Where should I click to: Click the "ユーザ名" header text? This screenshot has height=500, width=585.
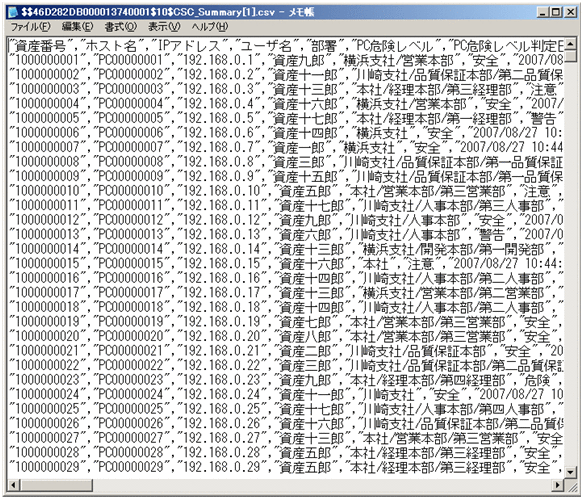pyautogui.click(x=266, y=46)
